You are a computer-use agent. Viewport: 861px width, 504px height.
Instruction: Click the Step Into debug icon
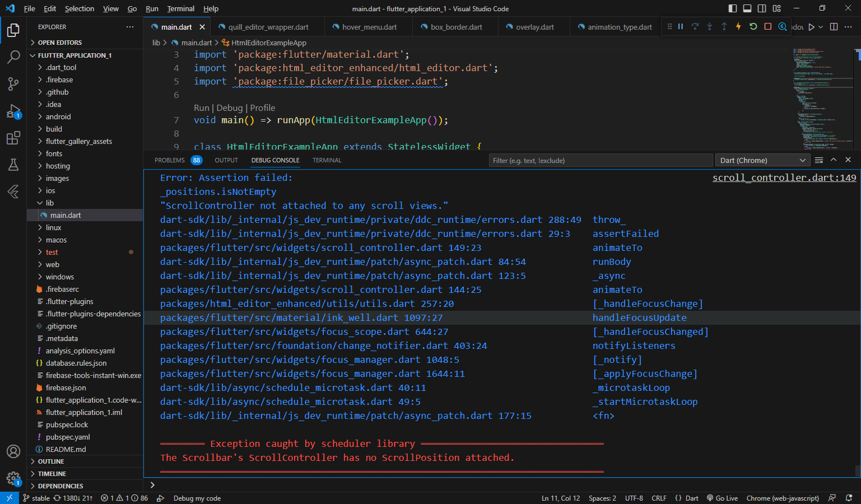tap(709, 26)
